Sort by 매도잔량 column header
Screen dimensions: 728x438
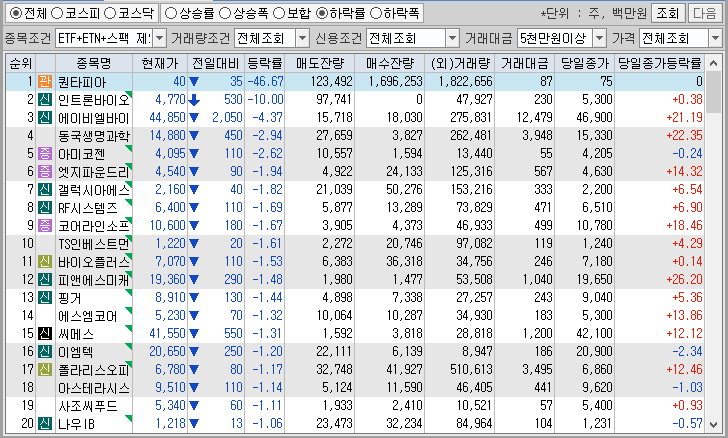click(319, 63)
